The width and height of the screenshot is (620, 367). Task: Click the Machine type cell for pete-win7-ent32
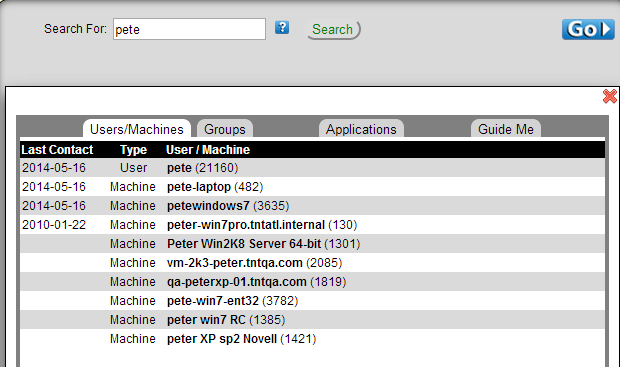point(133,301)
